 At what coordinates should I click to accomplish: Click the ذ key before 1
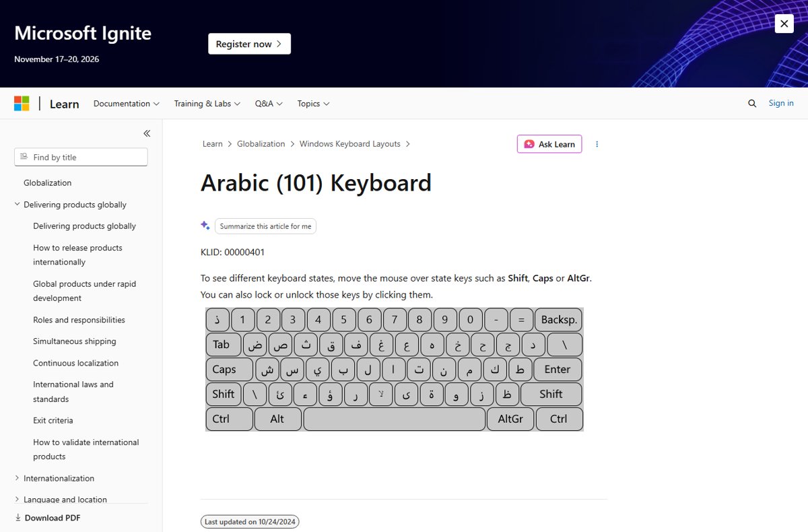pyautogui.click(x=217, y=319)
